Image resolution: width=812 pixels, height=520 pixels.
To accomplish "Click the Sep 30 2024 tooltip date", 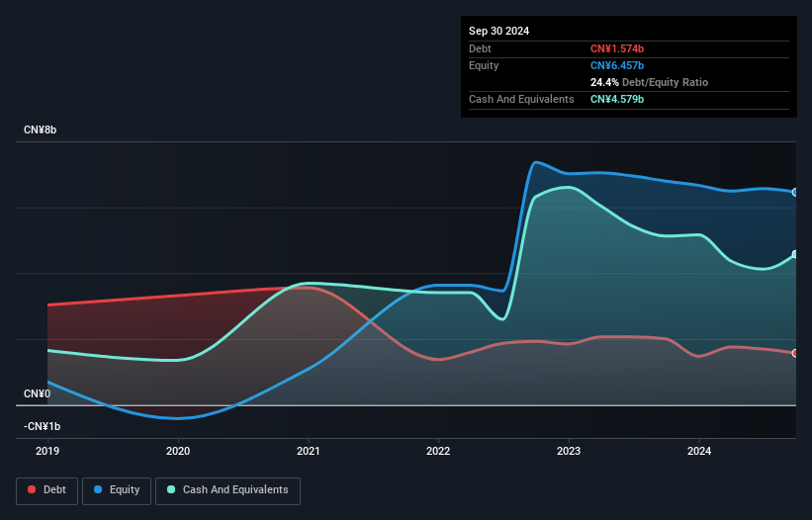I will click(498, 31).
